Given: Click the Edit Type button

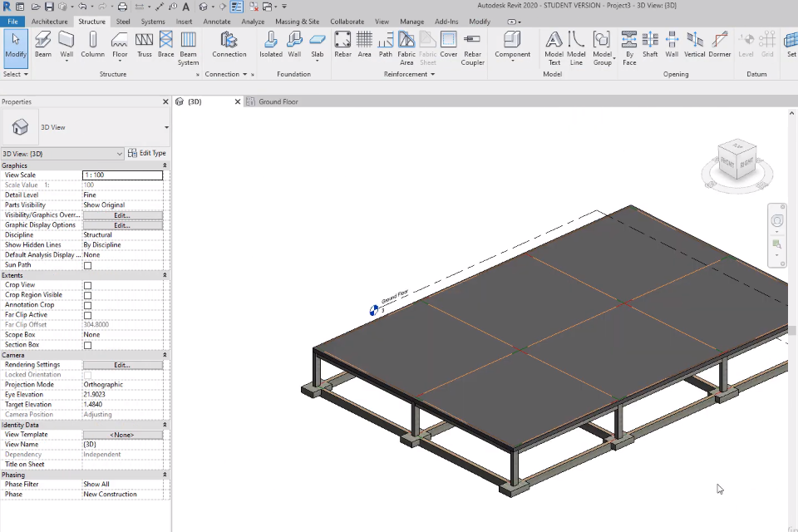Looking at the screenshot, I should coord(147,153).
